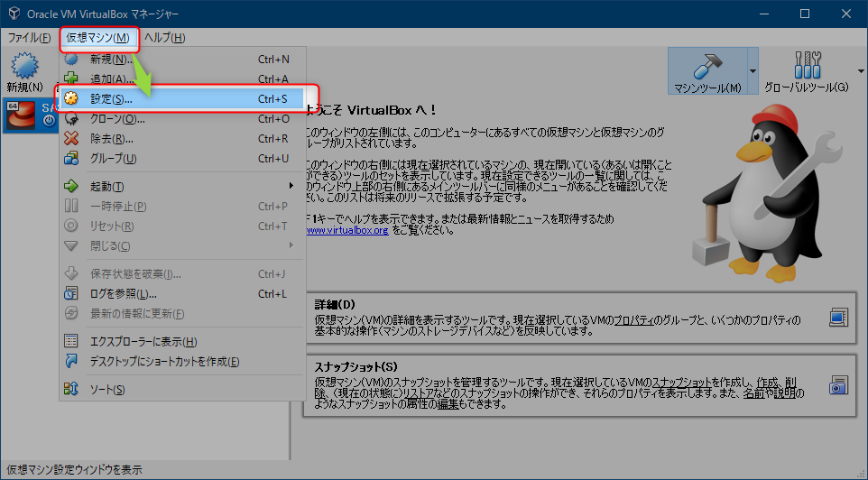Click the VirtualBox cube title bar icon
This screenshot has width=868, height=480.
tap(14, 14)
